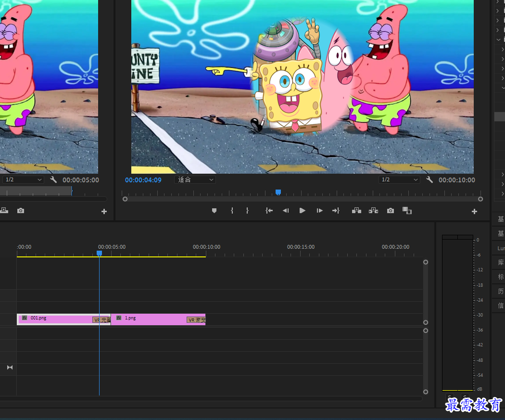The width and height of the screenshot is (505, 420).
Task: Select the VR 光圈 transition
Action: pos(102,320)
